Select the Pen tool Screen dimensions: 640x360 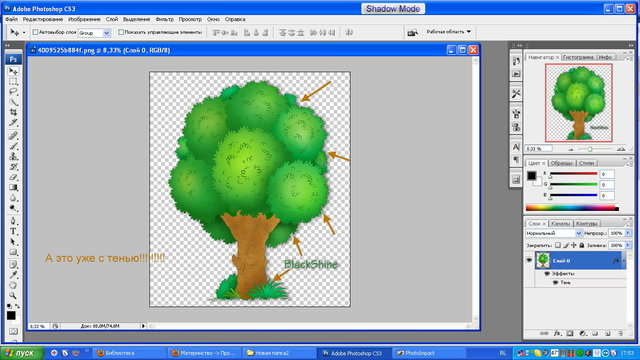(13, 221)
